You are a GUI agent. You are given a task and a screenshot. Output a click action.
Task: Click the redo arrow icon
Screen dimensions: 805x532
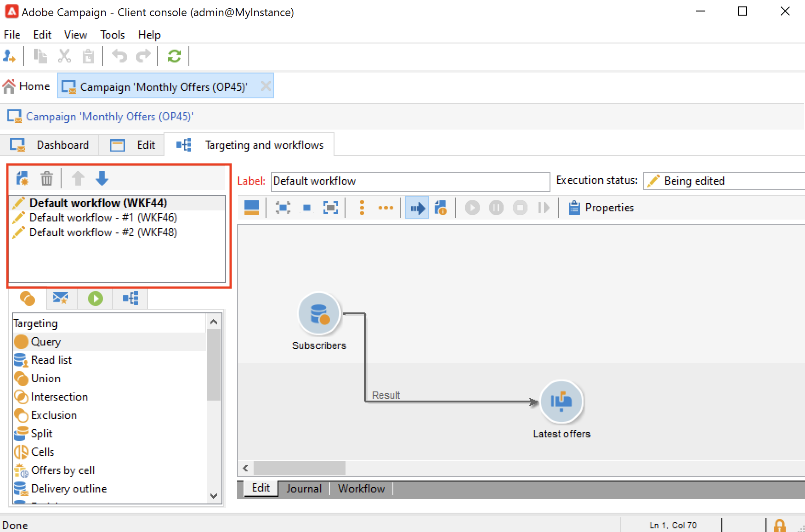143,56
